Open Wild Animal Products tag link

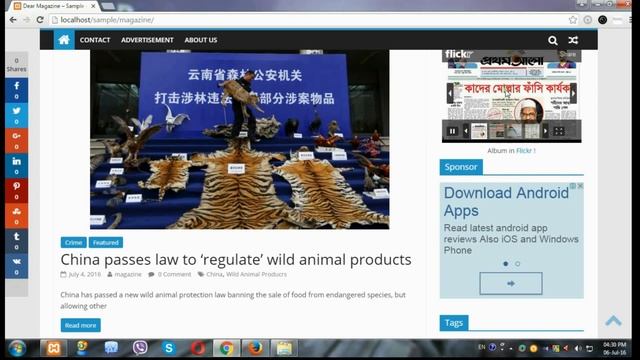[x=256, y=274]
